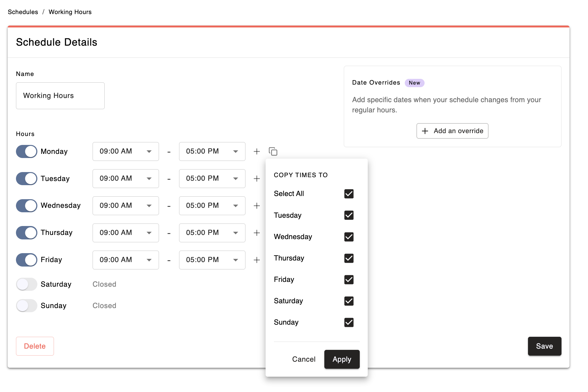This screenshot has height=392, width=588.
Task: Uncheck Saturday in Copy Times To
Action: click(349, 301)
